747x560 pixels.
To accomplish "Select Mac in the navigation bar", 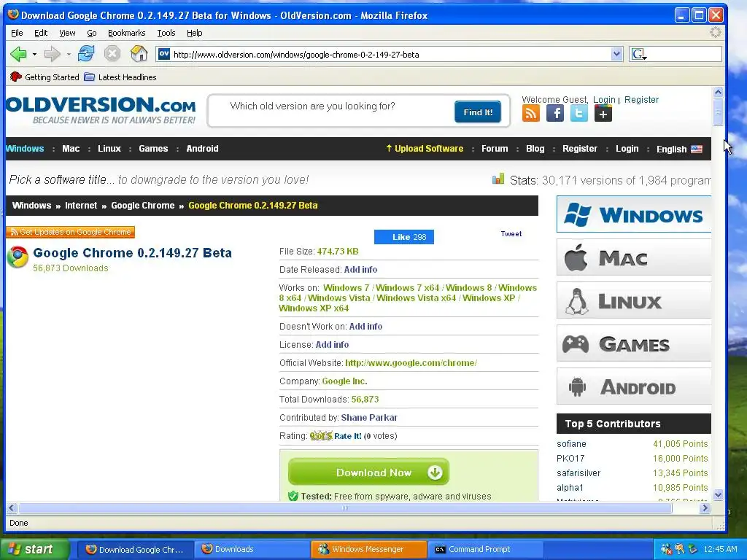I will click(71, 149).
